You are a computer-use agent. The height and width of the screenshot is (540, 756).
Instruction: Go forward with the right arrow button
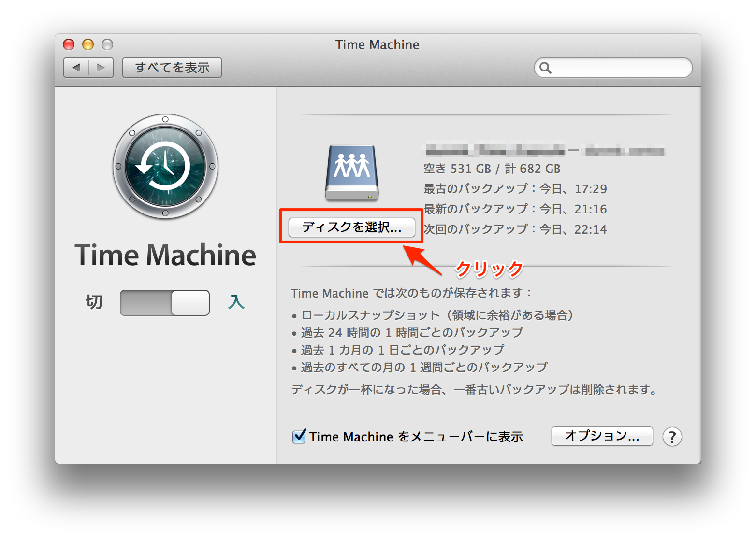[101, 68]
